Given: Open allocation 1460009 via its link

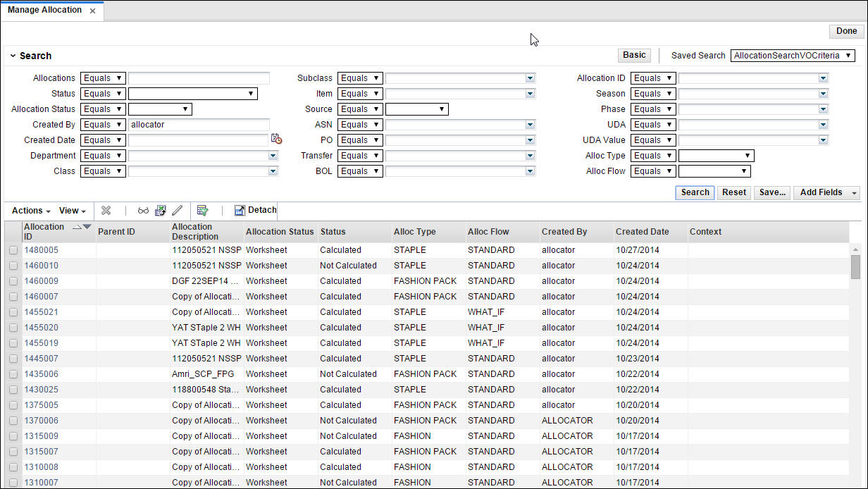Looking at the screenshot, I should click(44, 281).
